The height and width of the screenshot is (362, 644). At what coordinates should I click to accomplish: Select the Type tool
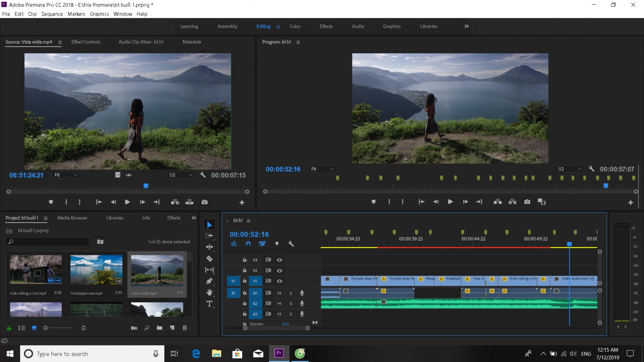(x=210, y=304)
